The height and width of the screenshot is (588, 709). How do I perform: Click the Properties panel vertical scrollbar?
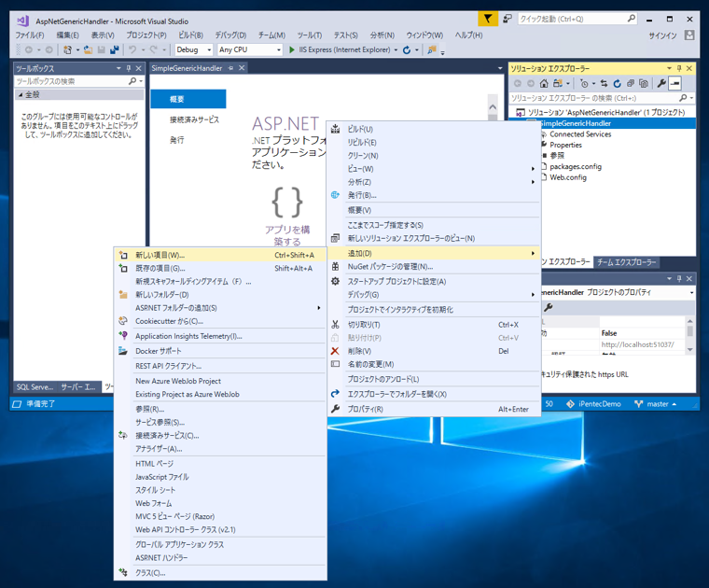pos(690,333)
